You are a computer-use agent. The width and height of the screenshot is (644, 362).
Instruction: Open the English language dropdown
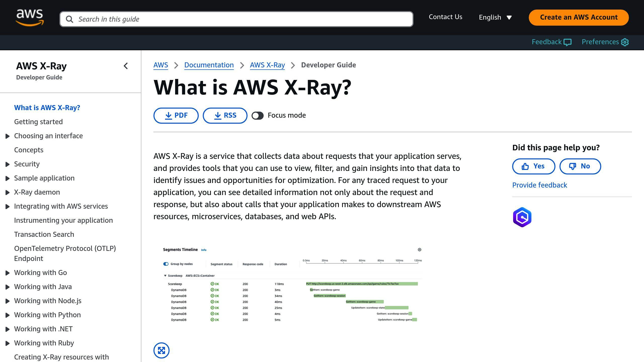pyautogui.click(x=495, y=17)
